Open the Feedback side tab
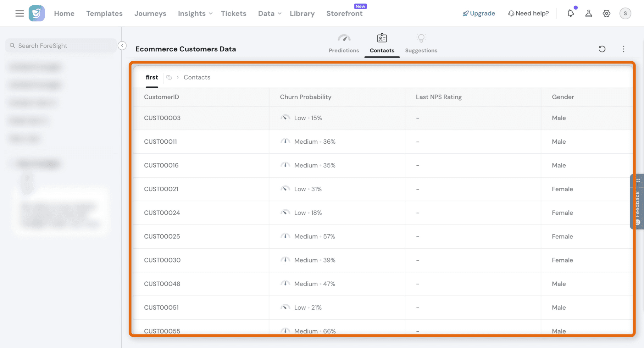 coord(637,202)
